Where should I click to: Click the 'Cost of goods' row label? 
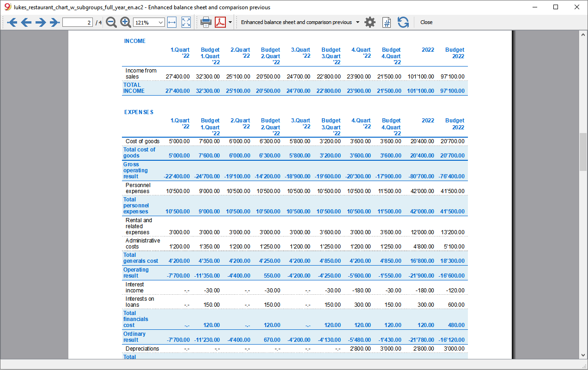click(143, 141)
